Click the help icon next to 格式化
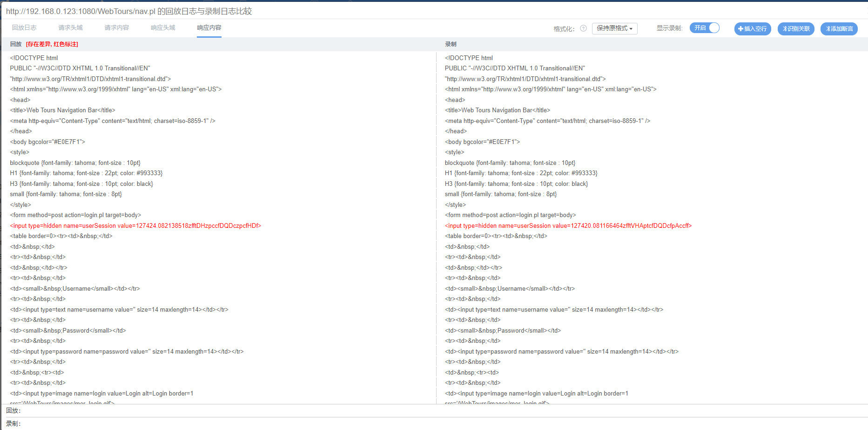 pyautogui.click(x=583, y=28)
